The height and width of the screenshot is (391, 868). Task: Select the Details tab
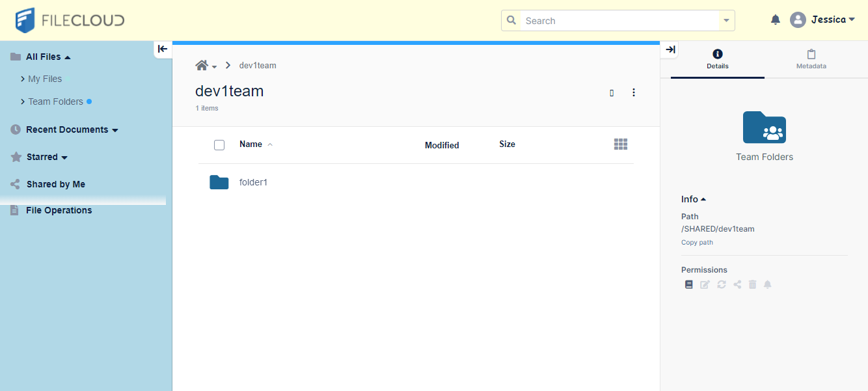tap(717, 59)
